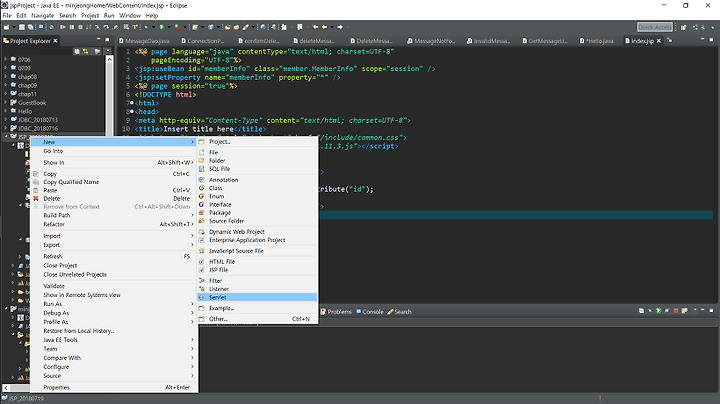Click the Forward navigation arrow in toolbar
The image size is (720, 404).
click(x=340, y=27)
